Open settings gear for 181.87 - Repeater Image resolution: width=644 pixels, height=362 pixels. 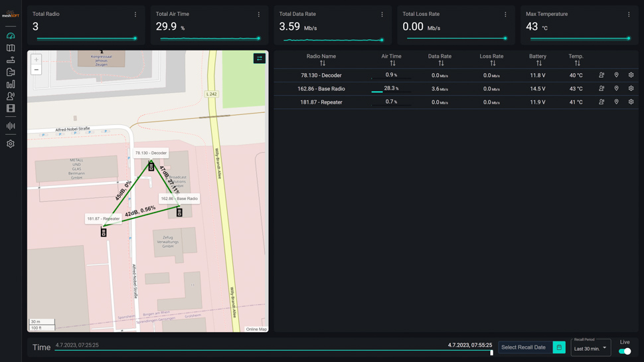pos(631,102)
